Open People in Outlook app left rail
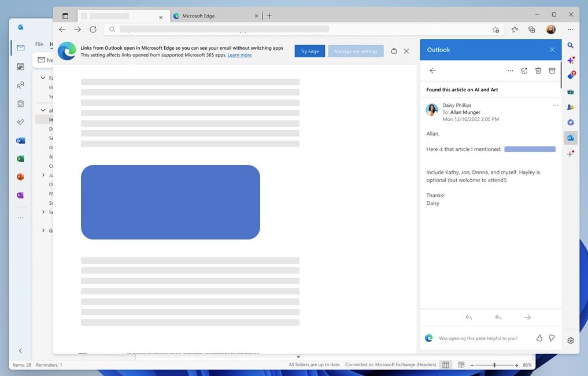Image resolution: width=588 pixels, height=376 pixels. click(x=21, y=85)
